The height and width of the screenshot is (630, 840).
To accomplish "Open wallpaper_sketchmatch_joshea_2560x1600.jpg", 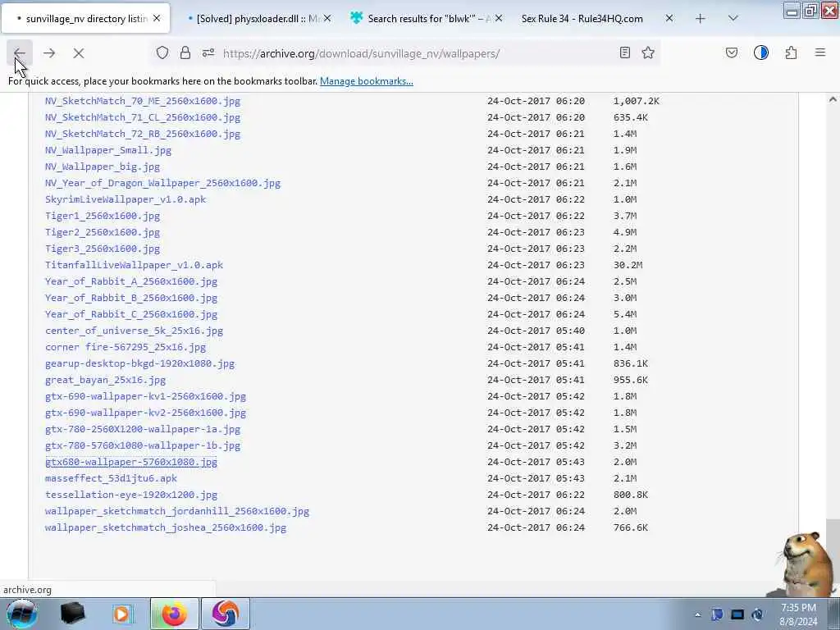I will 166,527.
